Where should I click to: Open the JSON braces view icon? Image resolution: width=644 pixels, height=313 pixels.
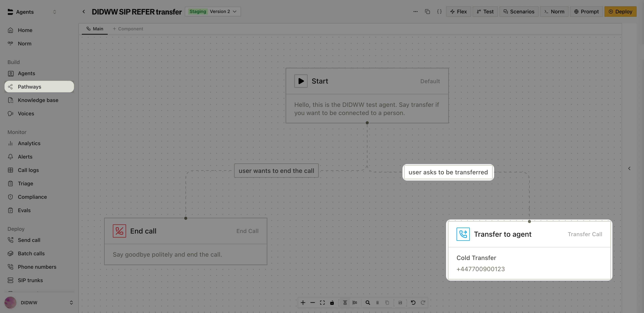tap(439, 12)
